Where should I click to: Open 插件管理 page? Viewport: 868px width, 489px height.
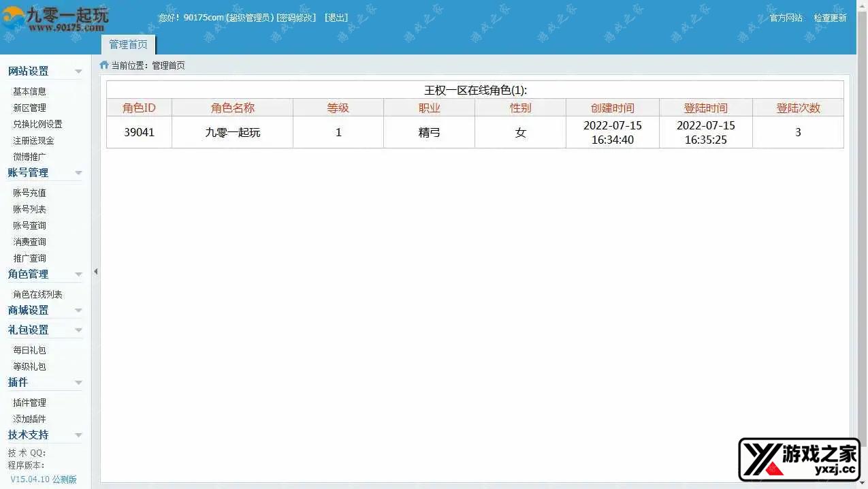[30, 403]
